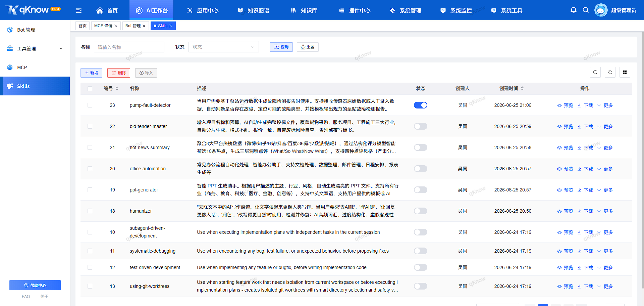Open the FAQ link
644x306 pixels.
(26, 297)
